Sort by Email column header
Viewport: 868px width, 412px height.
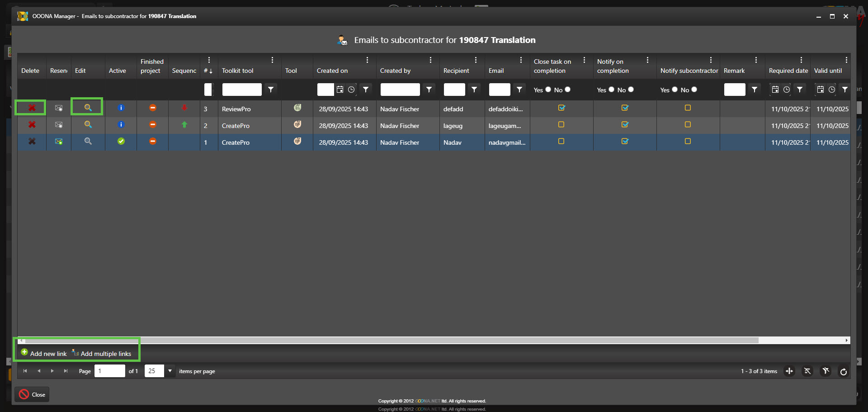(x=496, y=71)
